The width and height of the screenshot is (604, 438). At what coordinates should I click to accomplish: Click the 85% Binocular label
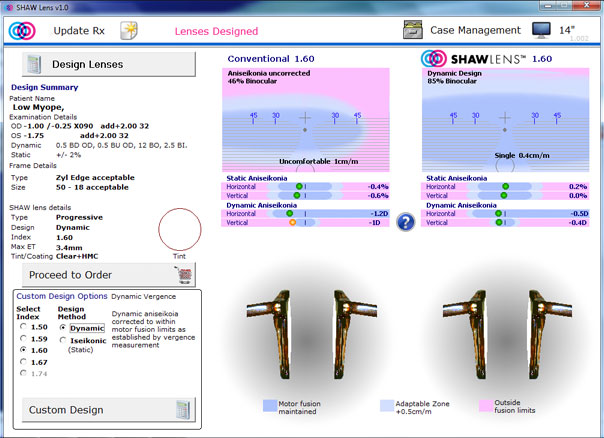452,81
